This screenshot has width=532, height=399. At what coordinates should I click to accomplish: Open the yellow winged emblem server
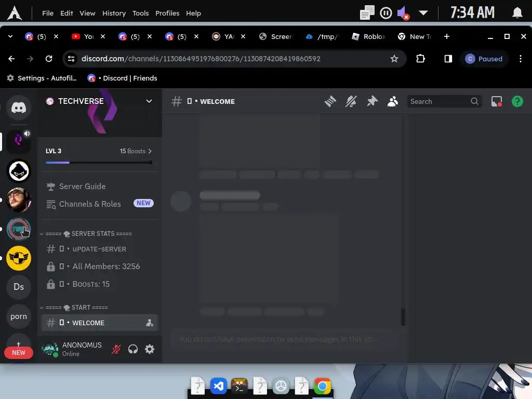[19, 258]
